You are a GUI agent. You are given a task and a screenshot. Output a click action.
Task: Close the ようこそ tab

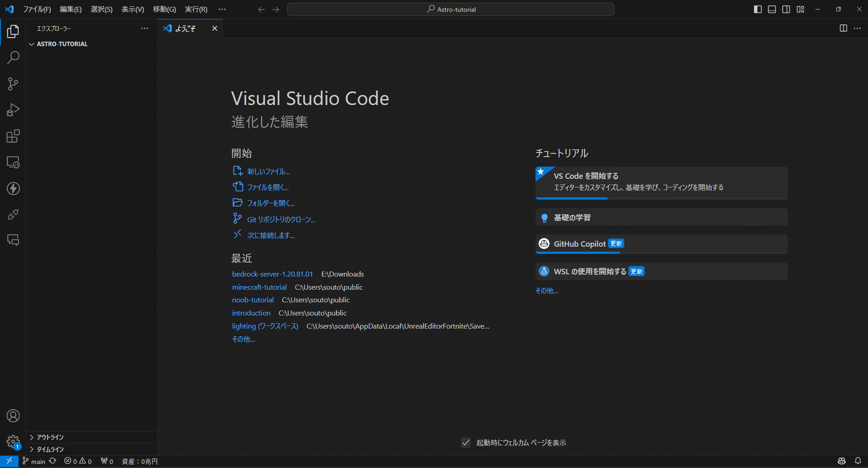[x=215, y=29]
